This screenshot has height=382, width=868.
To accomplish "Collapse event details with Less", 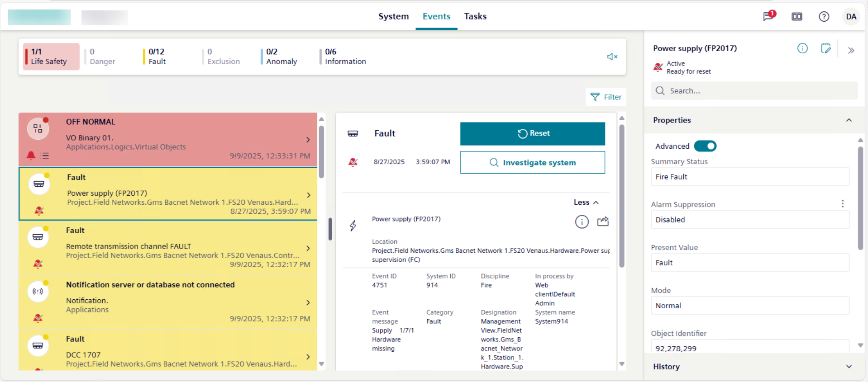I will (586, 202).
